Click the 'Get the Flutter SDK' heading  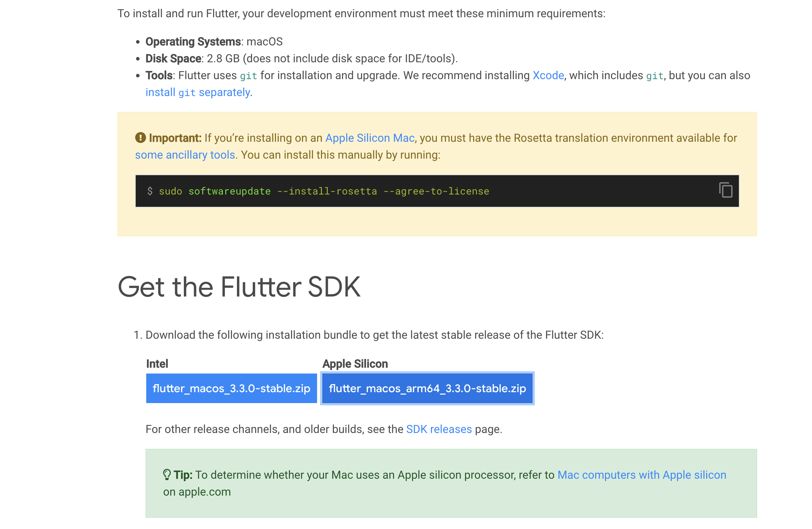[x=239, y=287]
